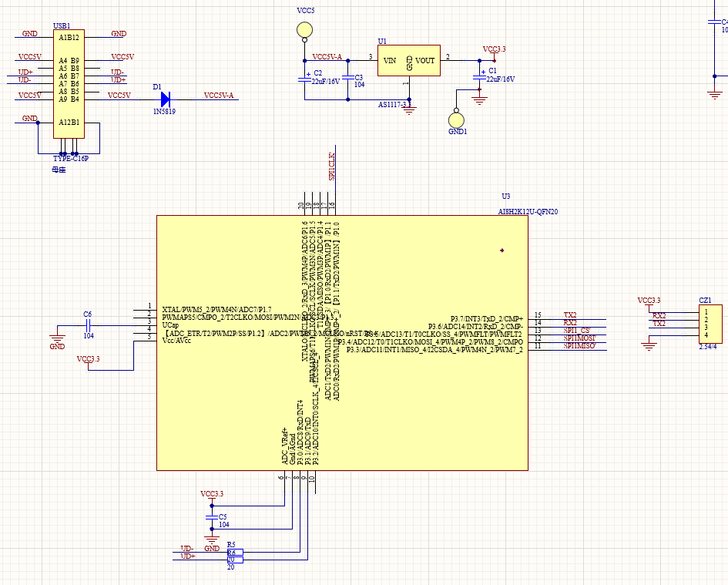This screenshot has height=585, width=728.
Task: Select capacitor C2 symbol
Action: [x=304, y=80]
